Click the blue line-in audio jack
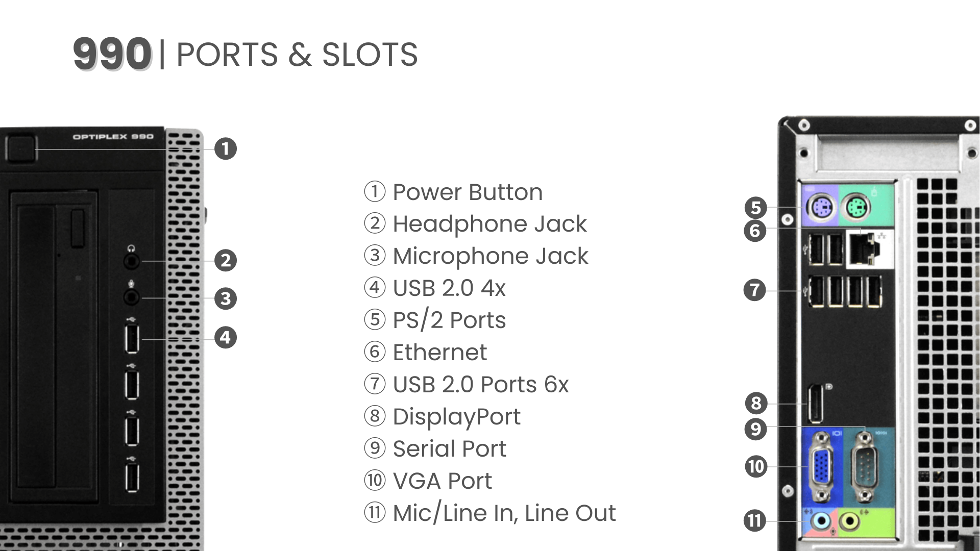Screen dimensions: 980x551 pos(821,522)
